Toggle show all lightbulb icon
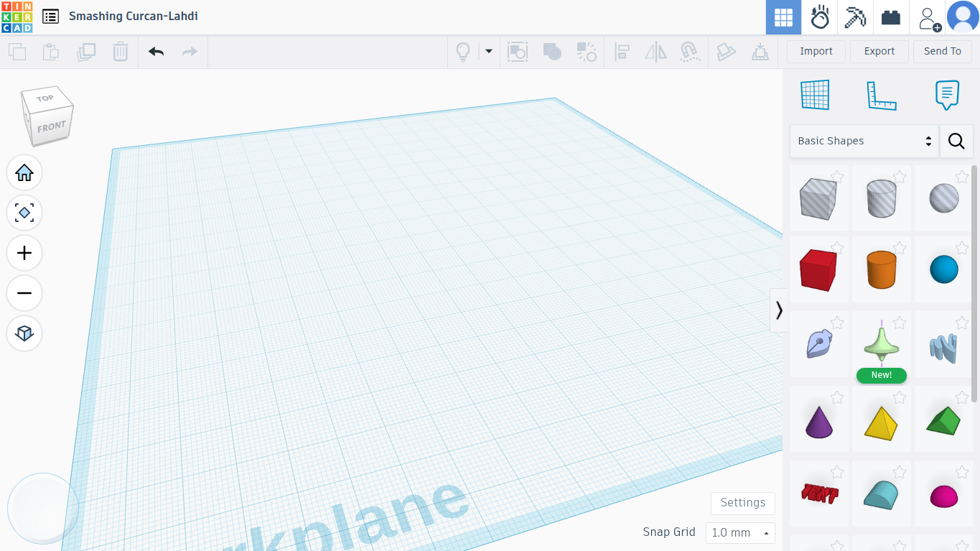Screen dimensions: 980x551 [463, 52]
